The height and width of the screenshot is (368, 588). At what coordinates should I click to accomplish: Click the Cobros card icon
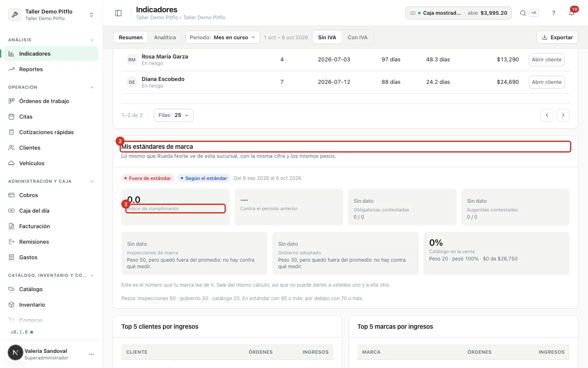coord(11,195)
